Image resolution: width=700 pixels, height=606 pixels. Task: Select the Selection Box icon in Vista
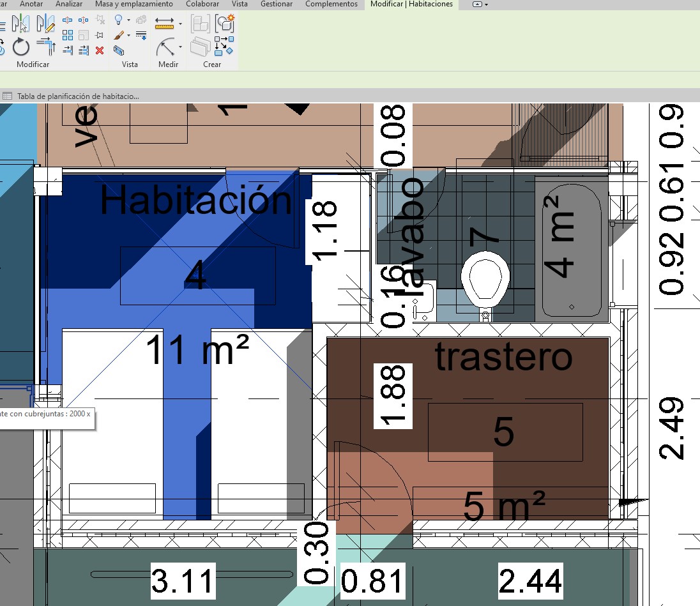(119, 50)
